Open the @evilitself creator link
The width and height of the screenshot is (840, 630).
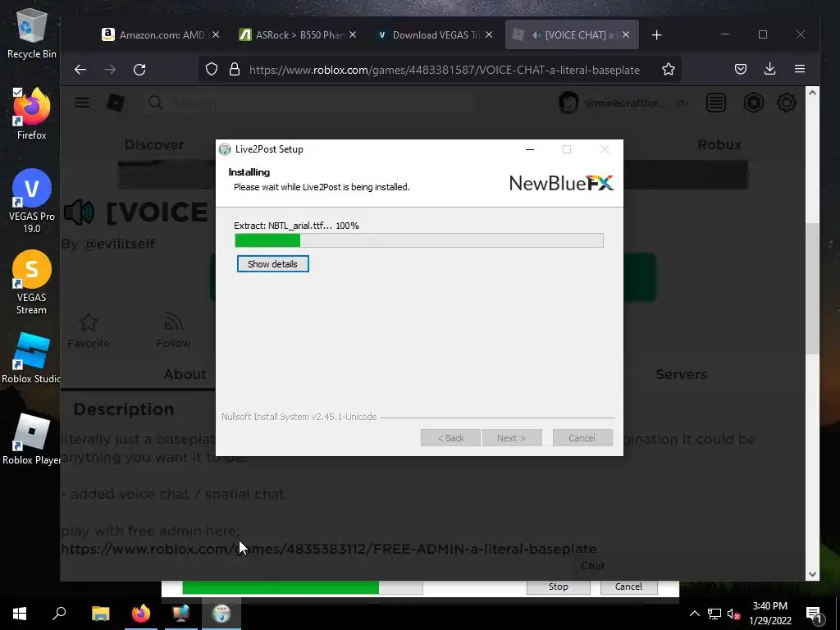point(119,244)
